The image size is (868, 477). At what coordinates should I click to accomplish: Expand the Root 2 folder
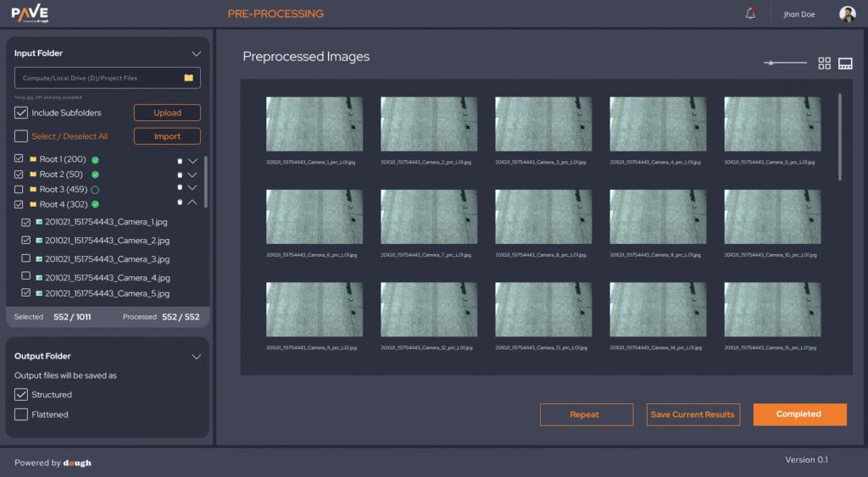[x=192, y=175]
